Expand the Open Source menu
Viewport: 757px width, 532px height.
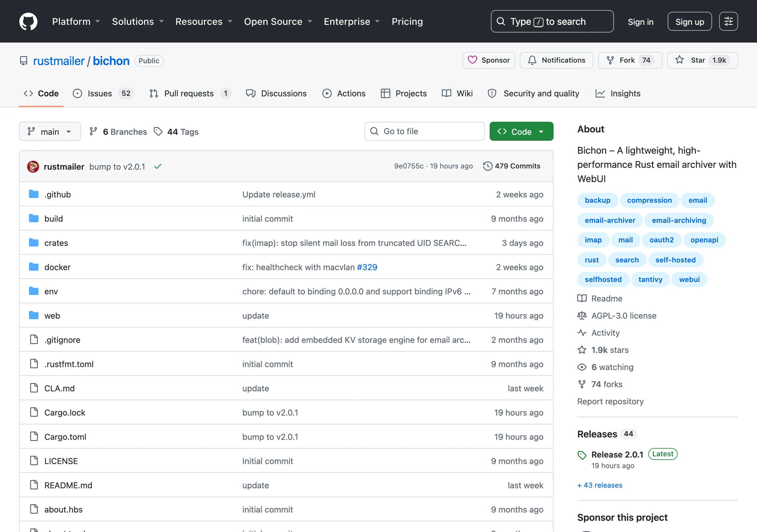tap(278, 21)
